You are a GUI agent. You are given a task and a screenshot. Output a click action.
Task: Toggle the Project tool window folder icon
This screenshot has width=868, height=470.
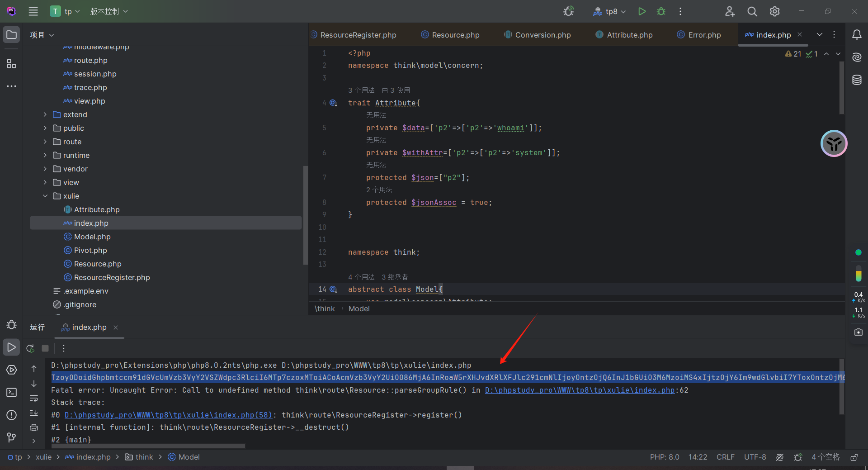12,35
